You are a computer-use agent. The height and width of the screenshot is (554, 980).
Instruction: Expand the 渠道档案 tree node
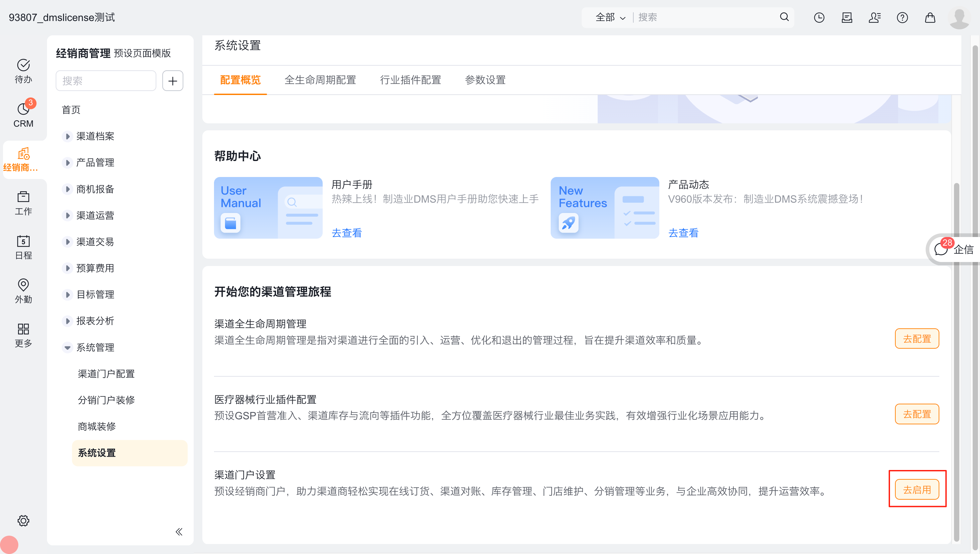[x=67, y=136]
